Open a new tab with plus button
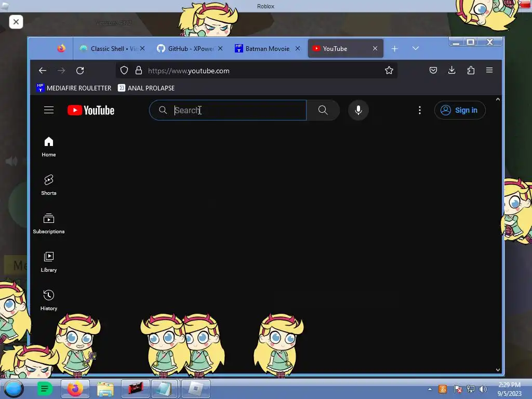The image size is (532, 399). (395, 49)
